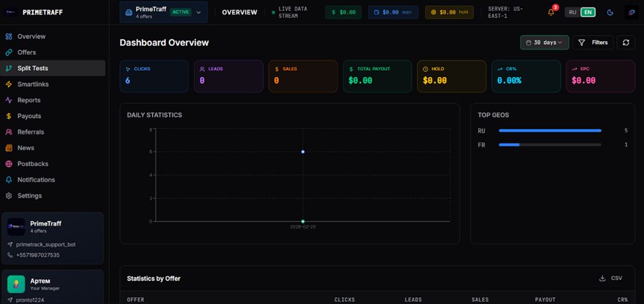Open the PrimeTraff ACTIVE account selector
The width and height of the screenshot is (644, 304).
click(163, 12)
